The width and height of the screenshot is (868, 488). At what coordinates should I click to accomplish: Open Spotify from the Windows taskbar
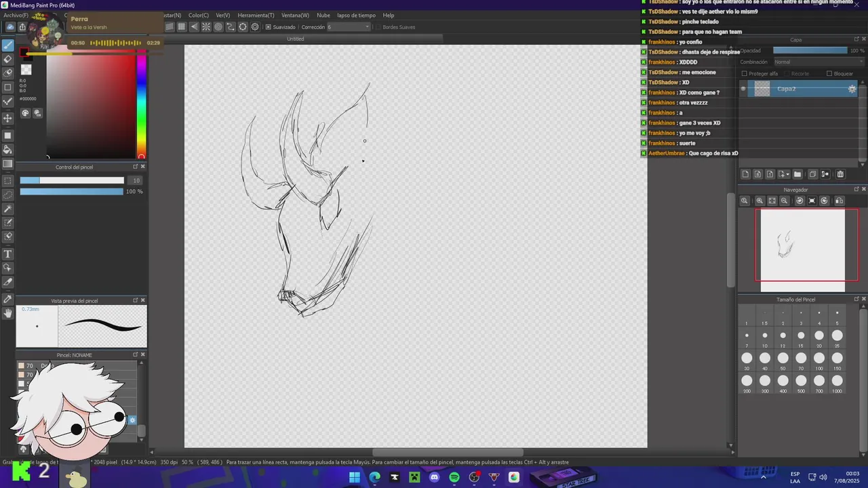click(454, 477)
